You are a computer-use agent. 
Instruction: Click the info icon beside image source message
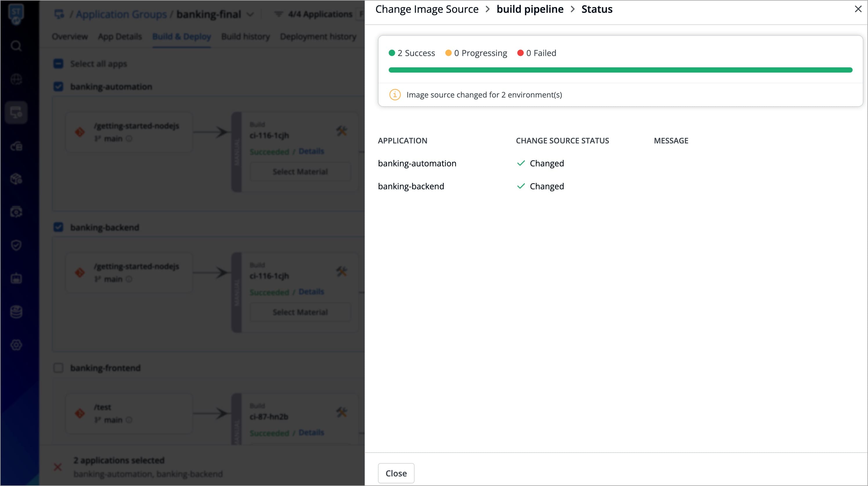(395, 95)
